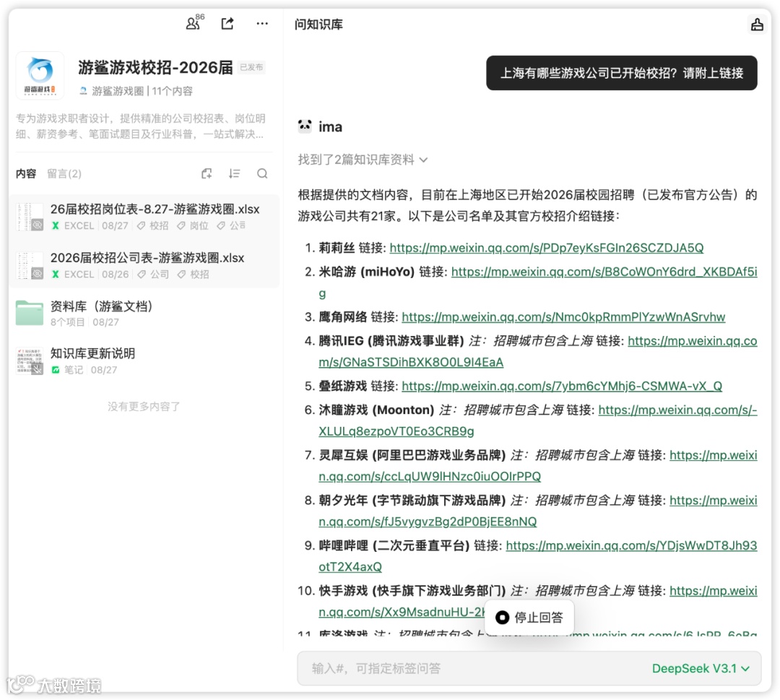Click the ima panda avatar icon
Image resolution: width=780 pixels, height=700 pixels.
click(305, 126)
